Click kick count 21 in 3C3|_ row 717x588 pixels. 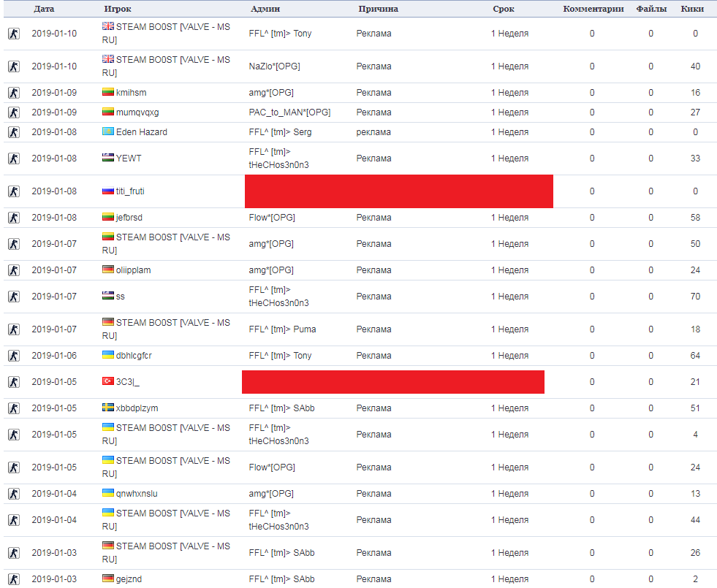[x=695, y=382]
